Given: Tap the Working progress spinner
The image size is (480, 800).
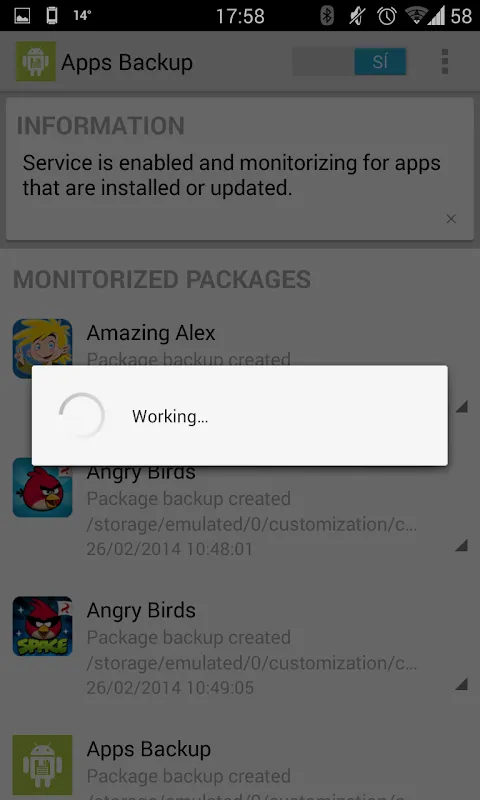Looking at the screenshot, I should point(82,415).
